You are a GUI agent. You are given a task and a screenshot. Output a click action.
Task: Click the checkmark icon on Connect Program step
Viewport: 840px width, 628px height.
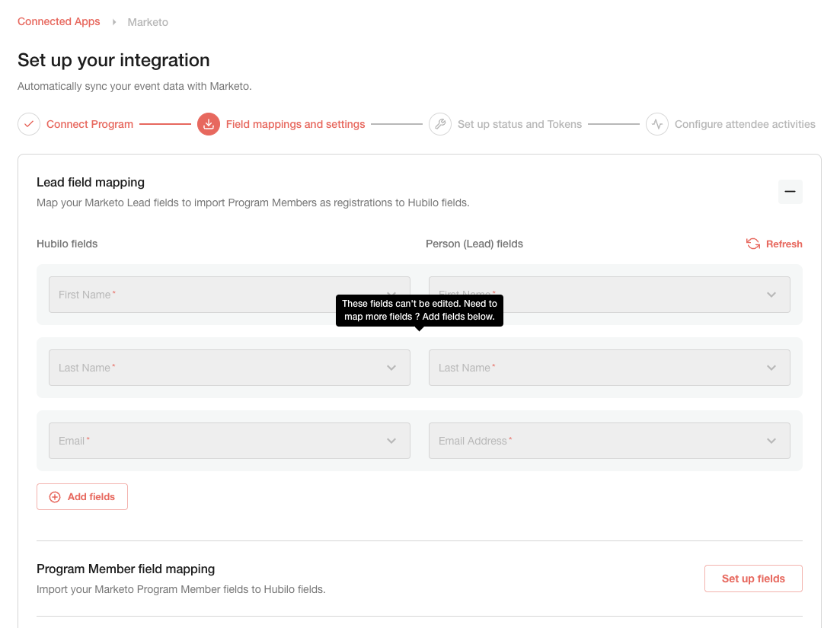(28, 123)
